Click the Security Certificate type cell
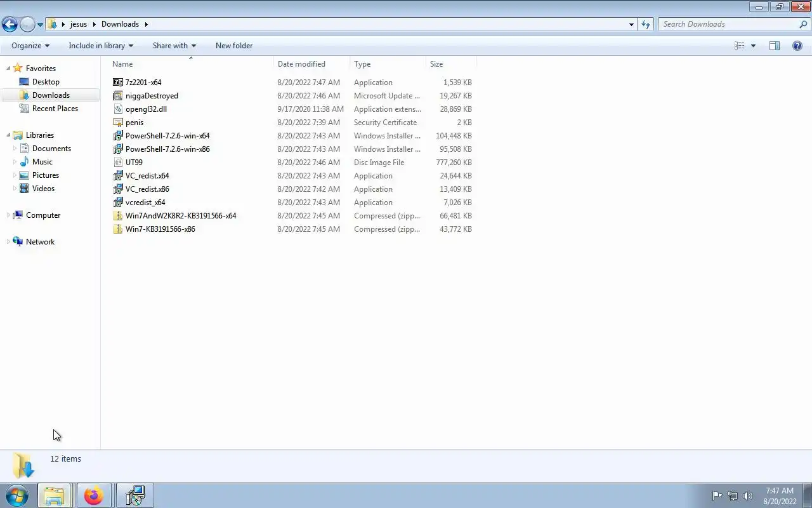Viewport: 812px width, 508px height. point(385,123)
